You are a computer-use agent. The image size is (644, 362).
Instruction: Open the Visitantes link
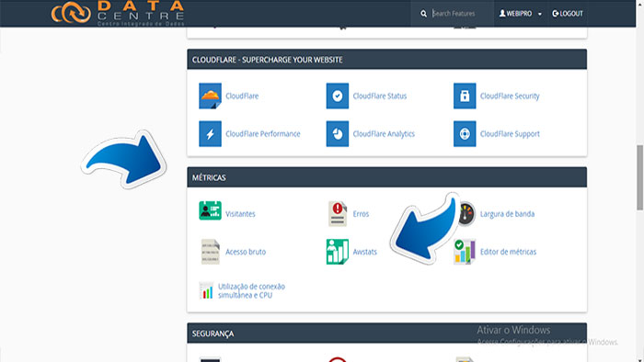(240, 213)
